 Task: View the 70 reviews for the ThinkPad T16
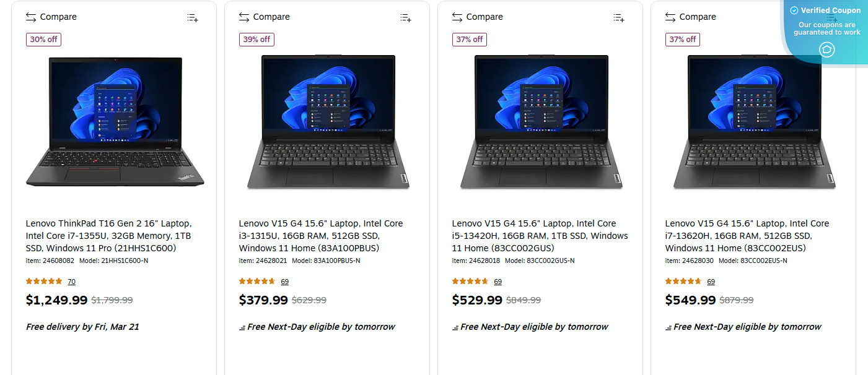click(71, 281)
